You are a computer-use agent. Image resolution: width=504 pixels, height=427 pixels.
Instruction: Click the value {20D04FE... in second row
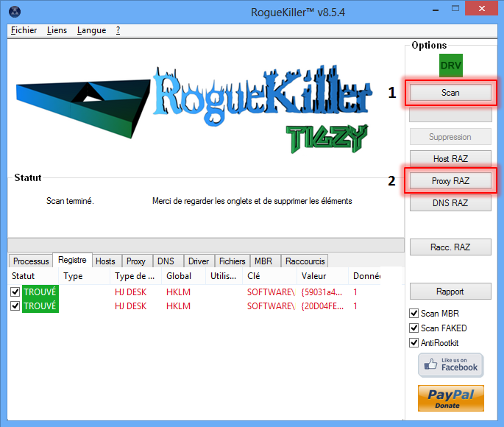pos(322,306)
